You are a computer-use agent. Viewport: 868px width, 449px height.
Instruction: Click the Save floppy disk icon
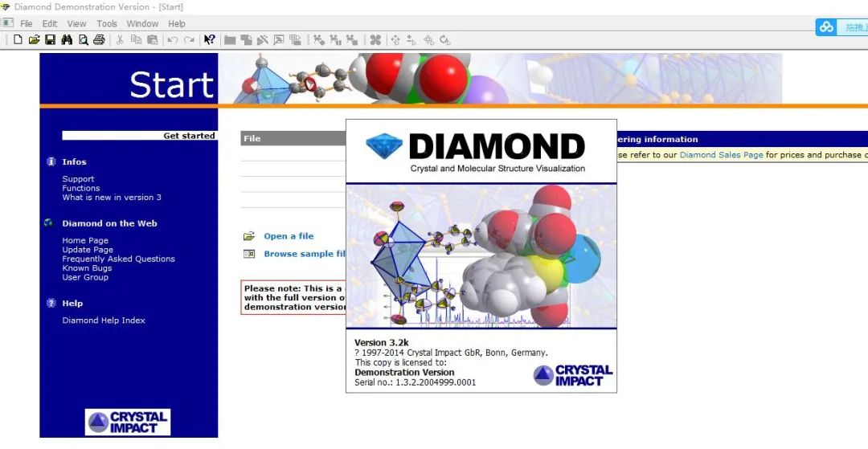pos(51,40)
